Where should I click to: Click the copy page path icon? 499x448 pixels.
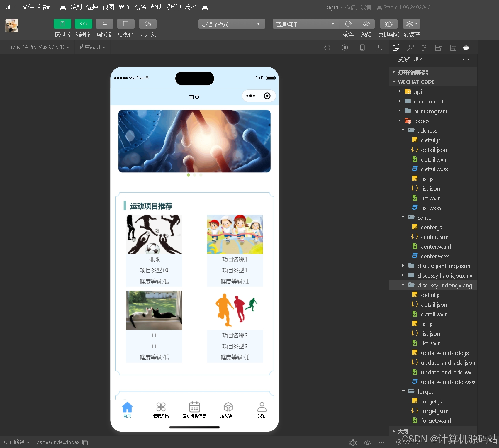(x=85, y=442)
